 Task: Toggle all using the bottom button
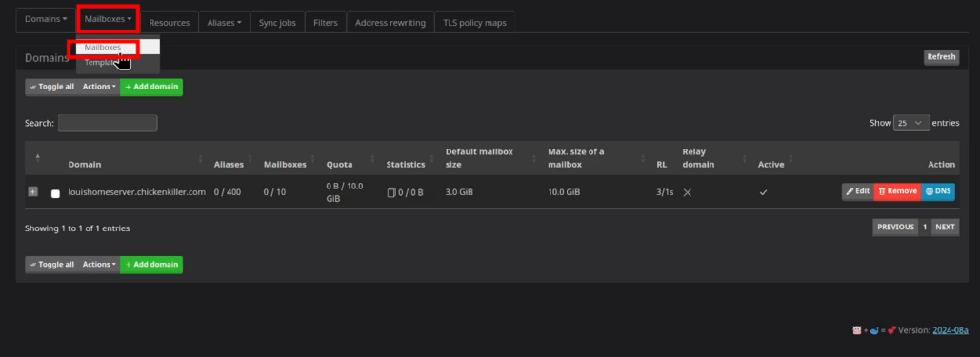(x=51, y=265)
